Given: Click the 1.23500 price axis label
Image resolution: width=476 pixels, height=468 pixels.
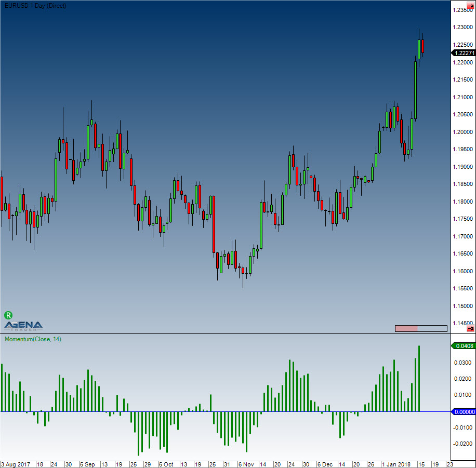Looking at the screenshot, I should tap(462, 10).
